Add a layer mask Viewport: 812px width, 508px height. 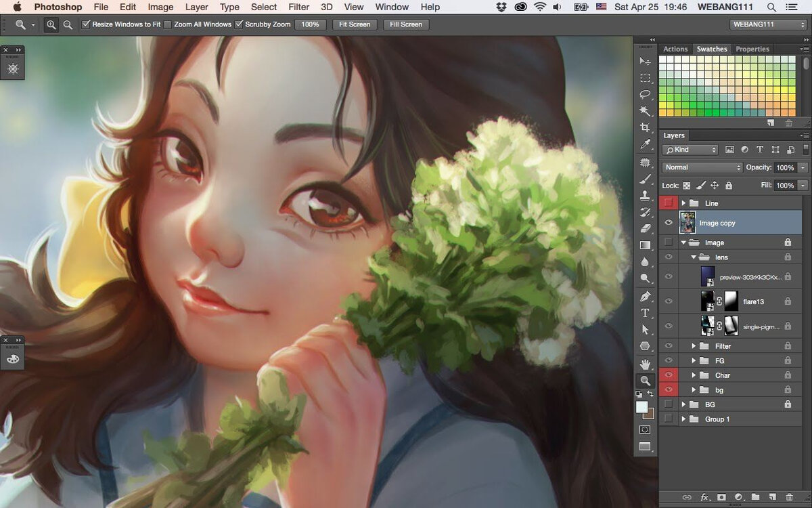click(721, 497)
